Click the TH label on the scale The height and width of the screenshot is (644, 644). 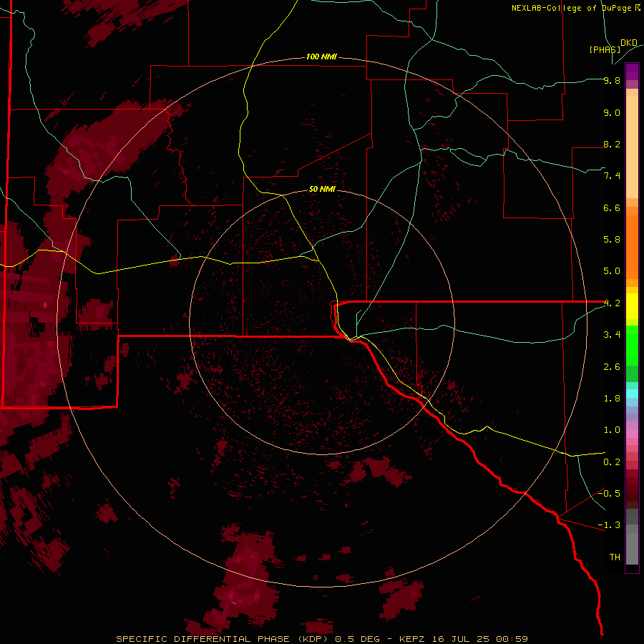[615, 557]
